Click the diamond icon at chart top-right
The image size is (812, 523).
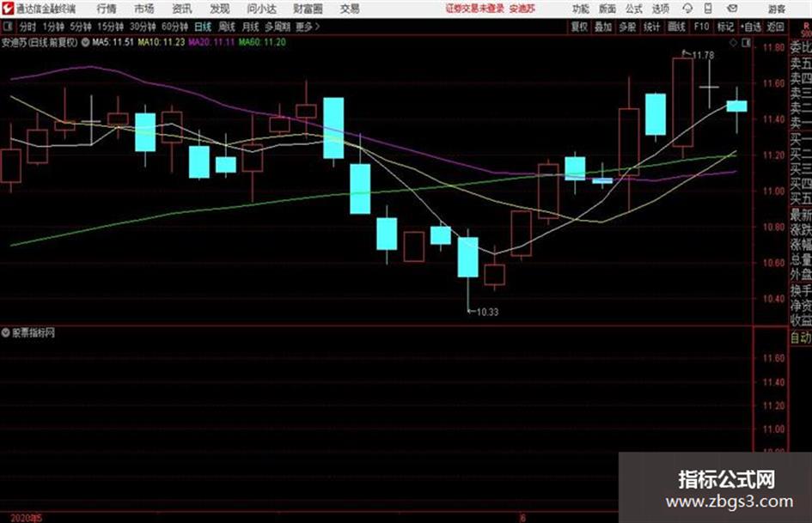point(733,43)
